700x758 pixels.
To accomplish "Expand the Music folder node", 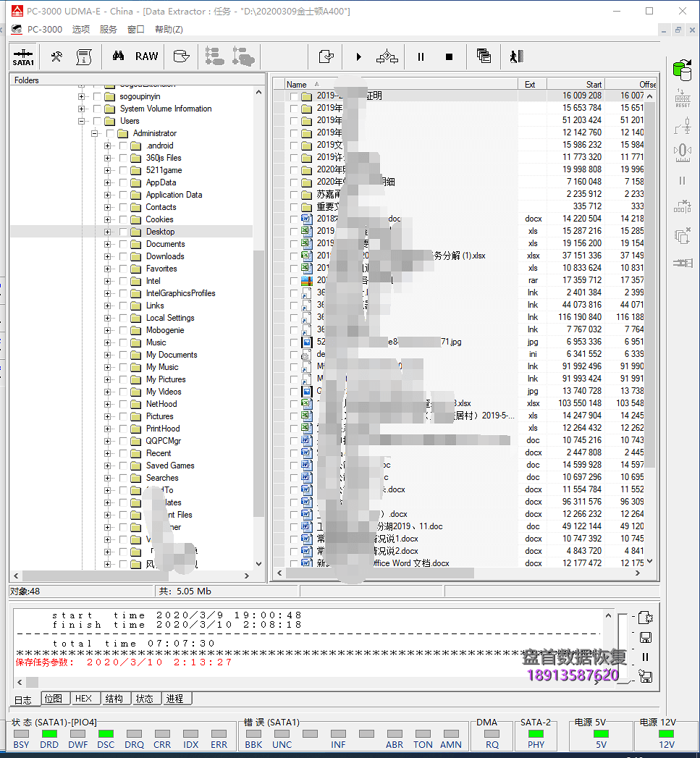I will (107, 342).
